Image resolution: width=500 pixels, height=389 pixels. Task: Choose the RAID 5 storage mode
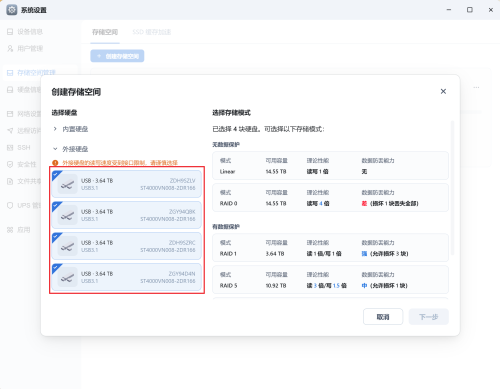tap(330, 280)
